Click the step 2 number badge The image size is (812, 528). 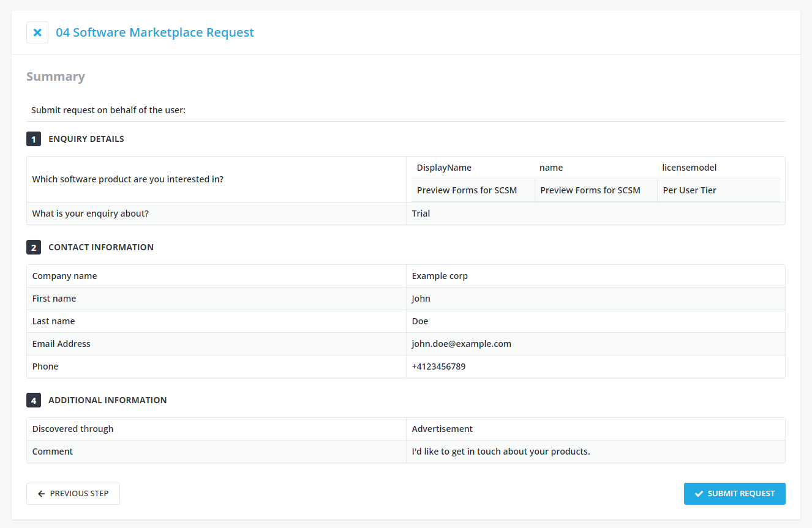(x=34, y=247)
